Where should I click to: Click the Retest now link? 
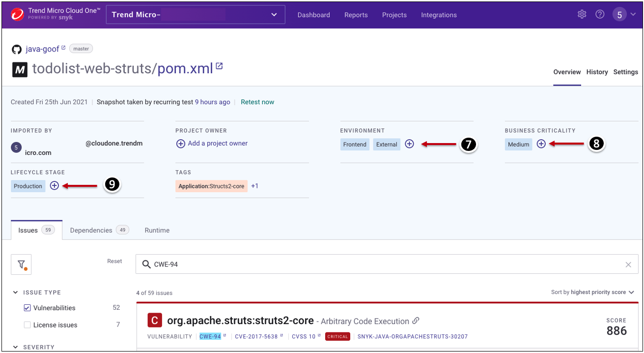[257, 102]
